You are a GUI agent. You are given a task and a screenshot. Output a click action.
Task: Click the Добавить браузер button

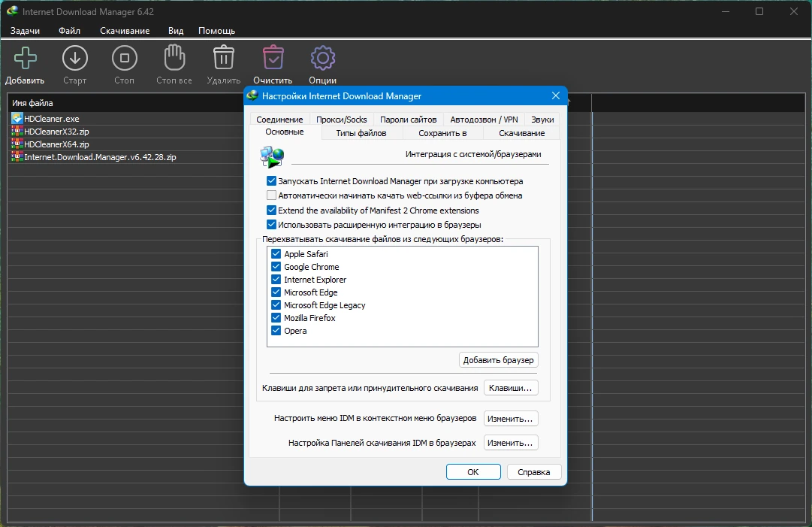[x=498, y=359]
